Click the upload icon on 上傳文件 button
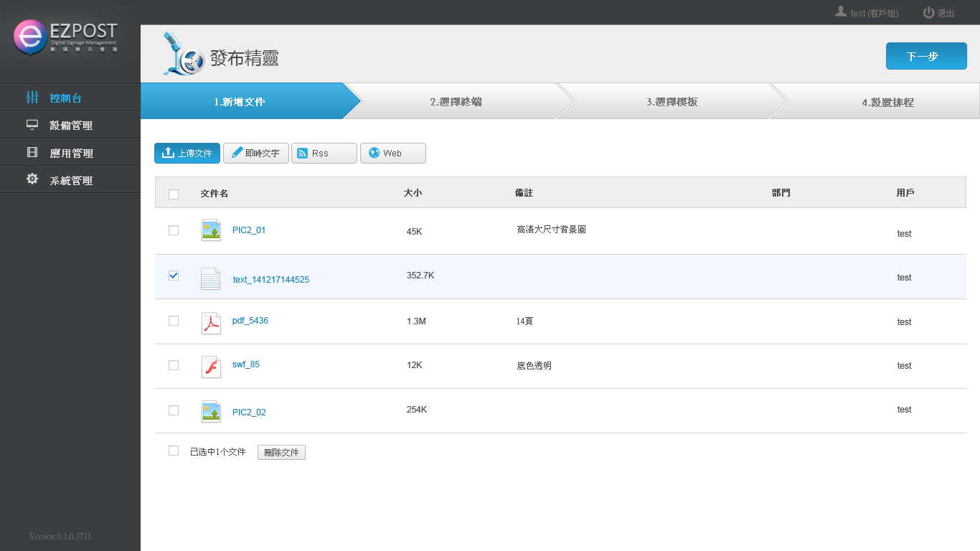This screenshot has height=551, width=980. [169, 153]
